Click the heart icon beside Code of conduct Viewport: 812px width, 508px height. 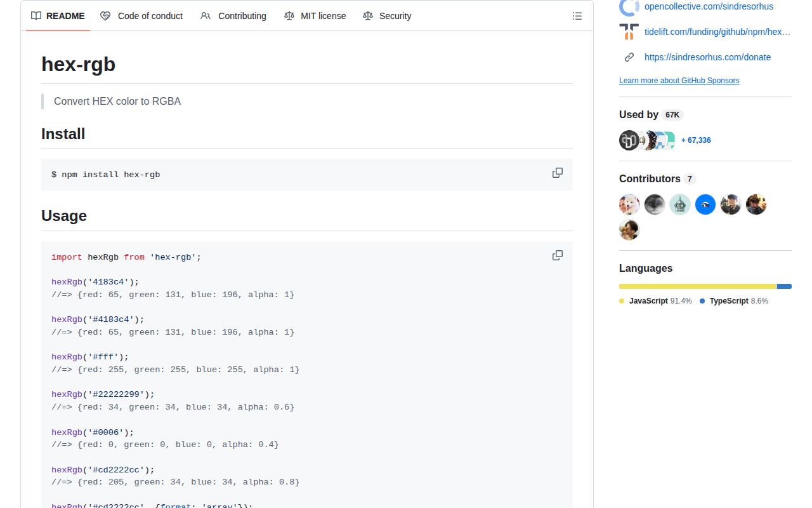pyautogui.click(x=105, y=16)
